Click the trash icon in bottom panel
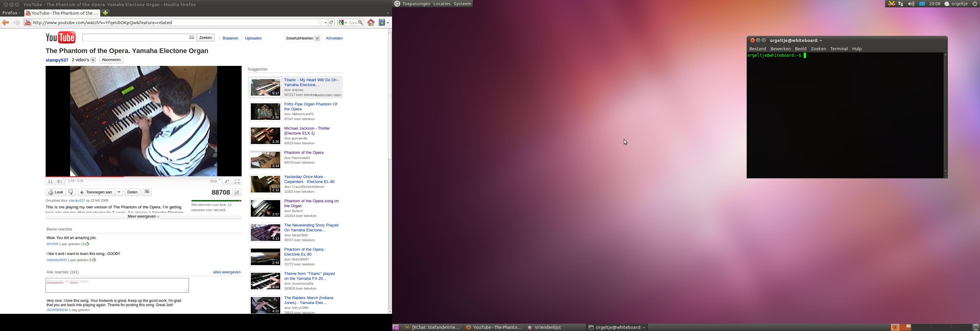Image resolution: width=980 pixels, height=331 pixels. tap(976, 327)
